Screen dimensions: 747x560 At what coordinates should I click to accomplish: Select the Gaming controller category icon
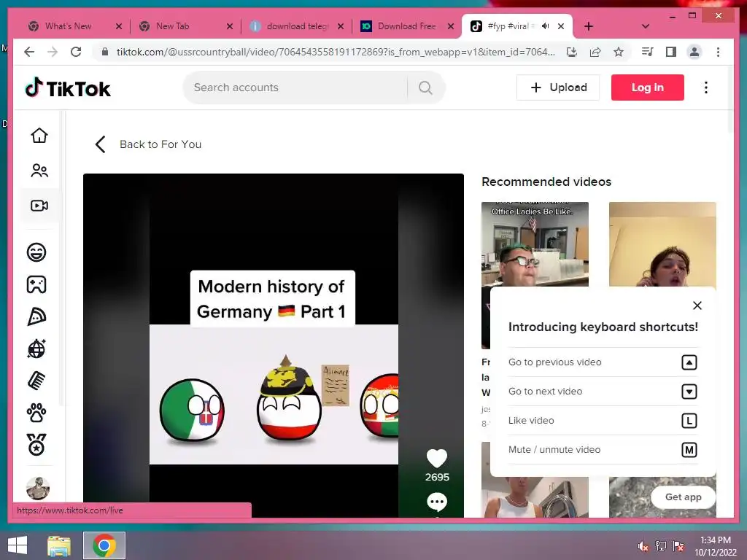tap(36, 284)
